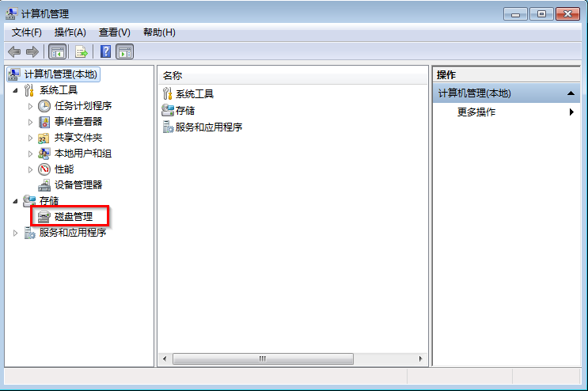Open the 查看(V) menu
This screenshot has width=588, height=391.
[x=115, y=32]
